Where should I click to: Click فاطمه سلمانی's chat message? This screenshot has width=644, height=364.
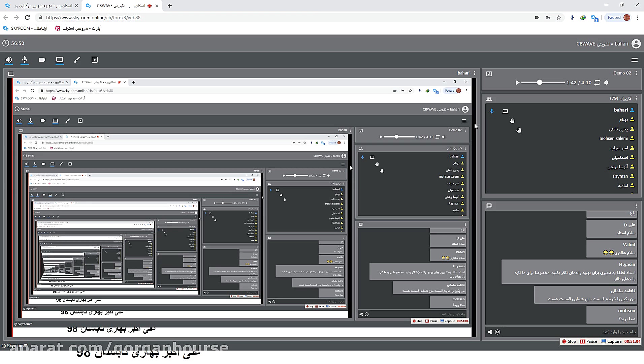click(586, 295)
